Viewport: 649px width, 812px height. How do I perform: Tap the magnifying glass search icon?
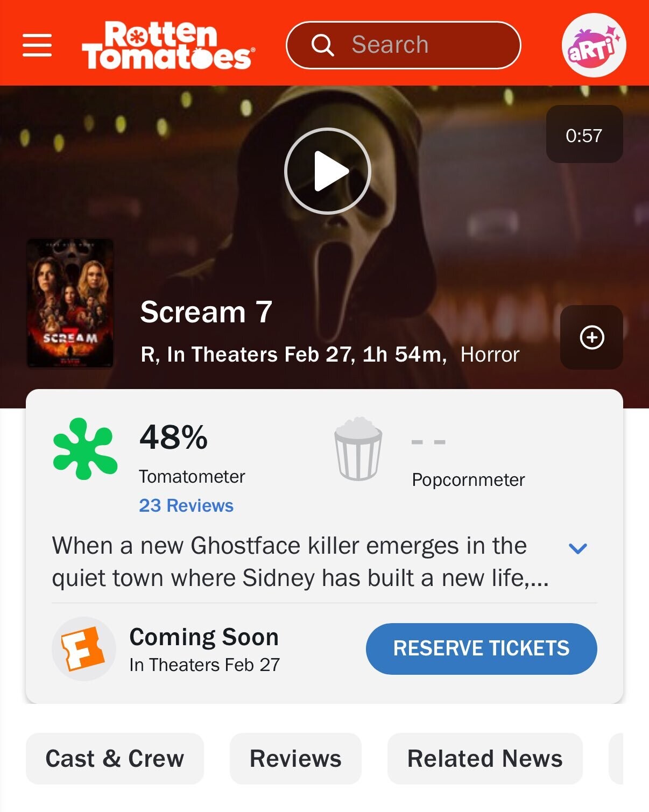point(322,45)
